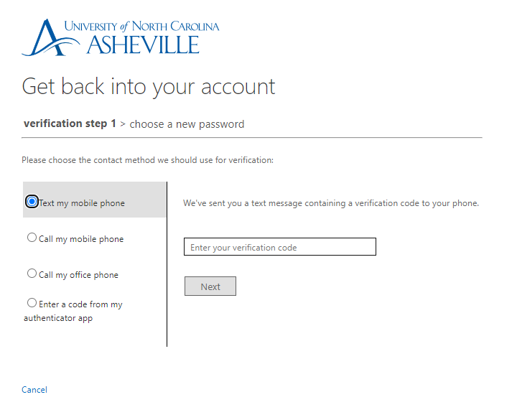Click the 'Call my office phone' label text
The height and width of the screenshot is (420, 512).
(78, 275)
